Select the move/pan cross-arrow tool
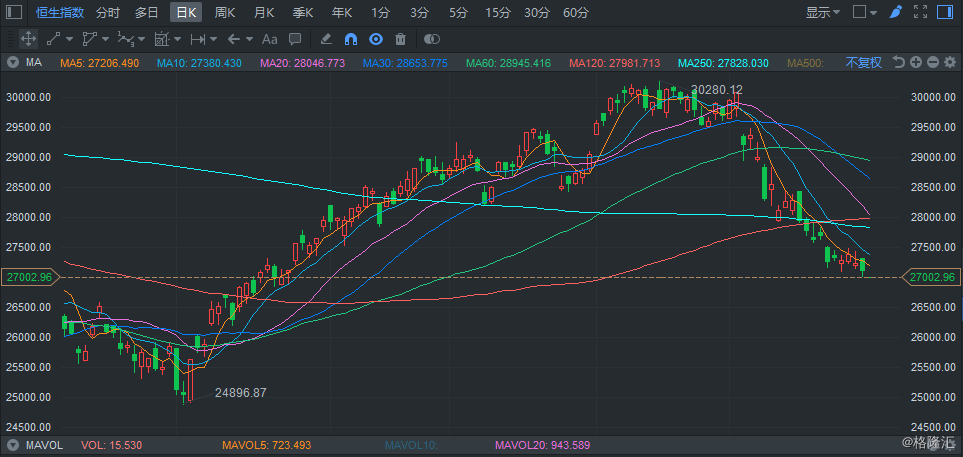This screenshot has height=457, width=963. click(x=28, y=39)
